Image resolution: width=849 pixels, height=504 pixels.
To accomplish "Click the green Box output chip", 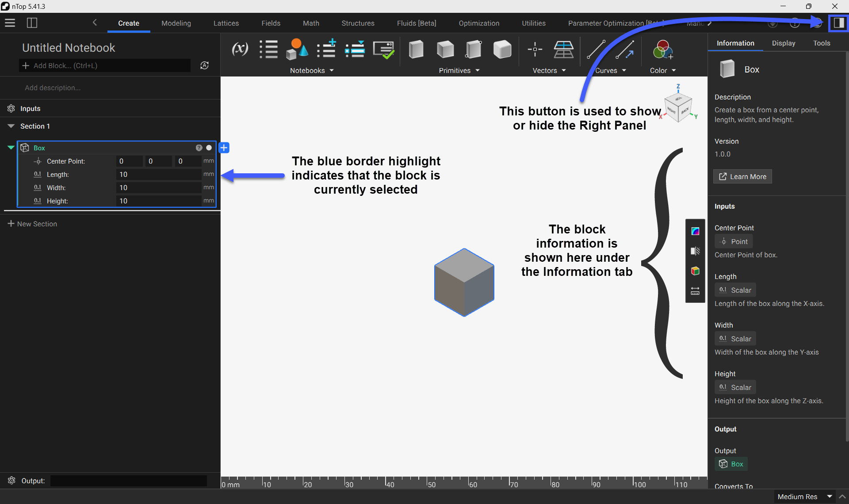I will (x=731, y=464).
